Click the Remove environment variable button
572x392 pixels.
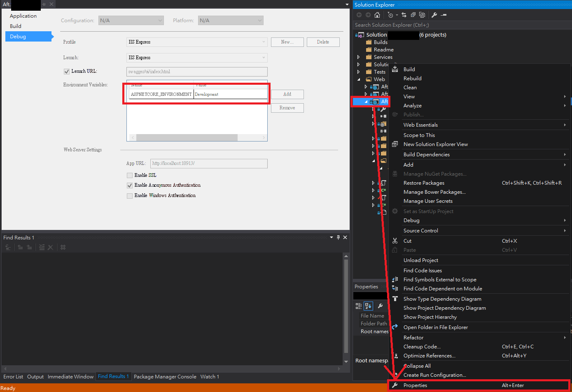click(x=287, y=108)
